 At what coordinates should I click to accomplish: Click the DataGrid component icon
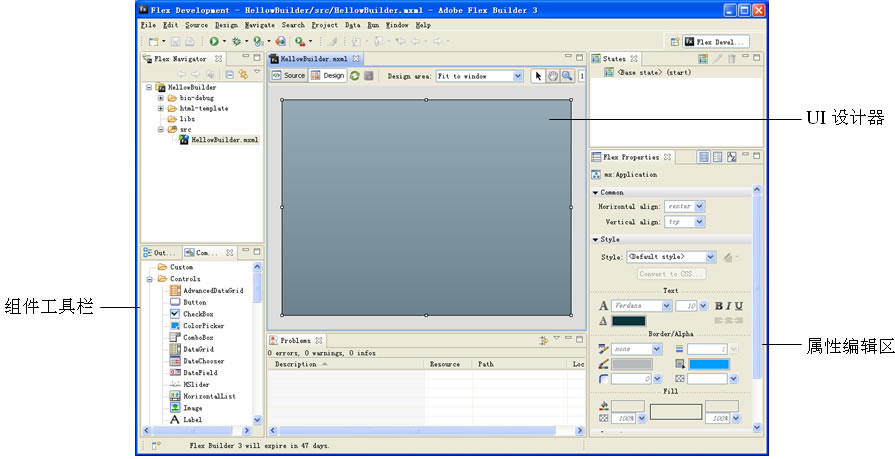[x=175, y=349]
